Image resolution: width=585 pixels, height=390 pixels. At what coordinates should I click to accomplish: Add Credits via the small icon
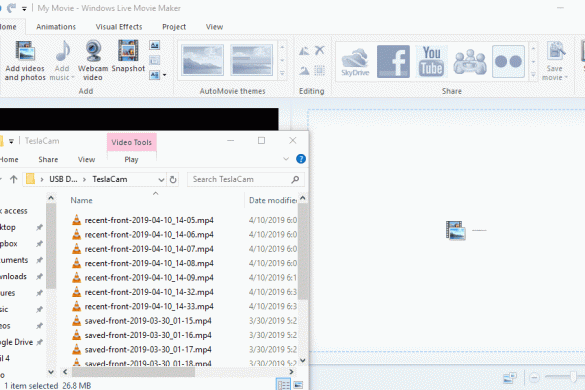click(x=154, y=75)
